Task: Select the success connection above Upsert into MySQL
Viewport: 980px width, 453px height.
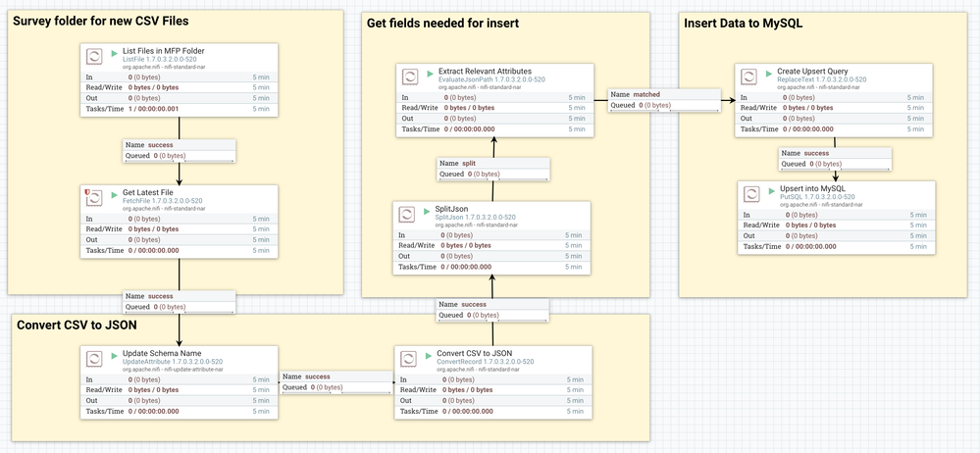Action: 834,159
